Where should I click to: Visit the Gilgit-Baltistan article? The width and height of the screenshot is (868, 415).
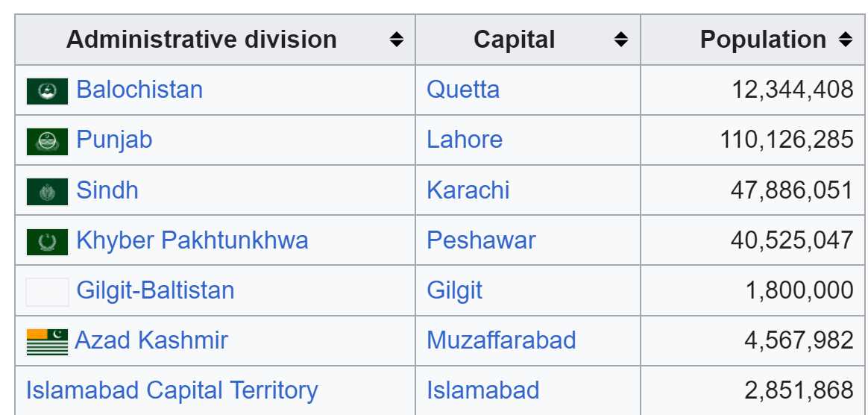click(x=155, y=290)
